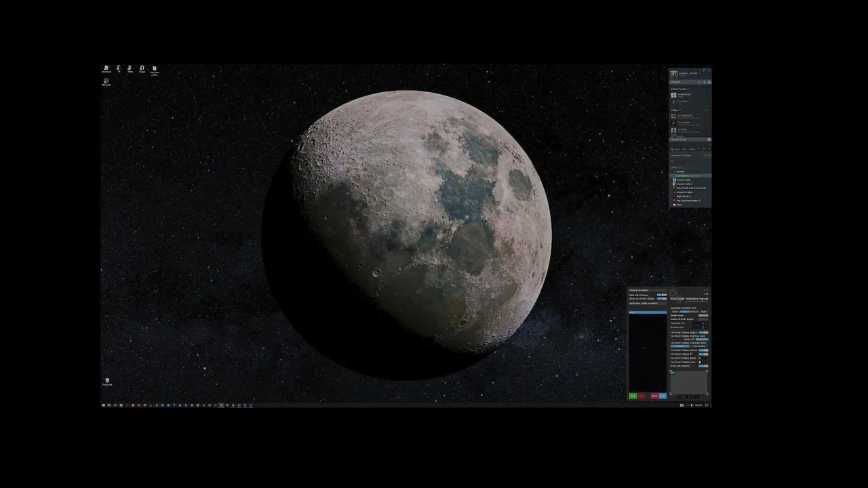Select Viewport coordinate space
The height and width of the screenshot is (488, 868).
680,346
